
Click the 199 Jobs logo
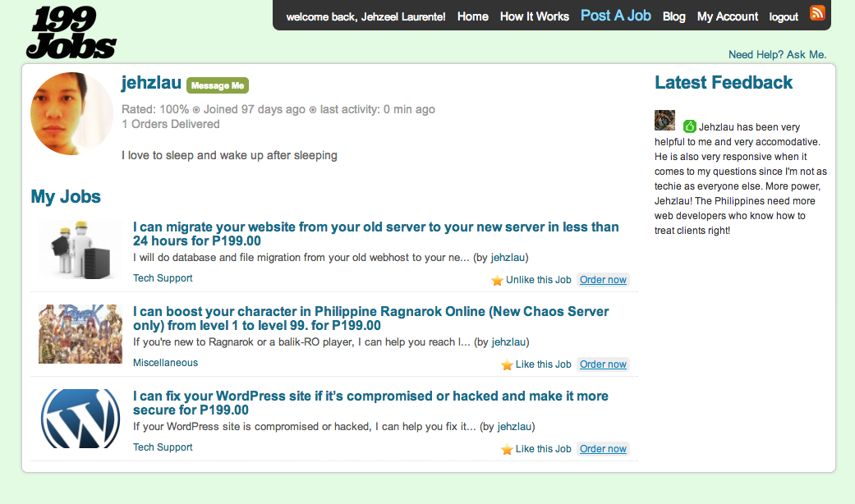pyautogui.click(x=71, y=33)
